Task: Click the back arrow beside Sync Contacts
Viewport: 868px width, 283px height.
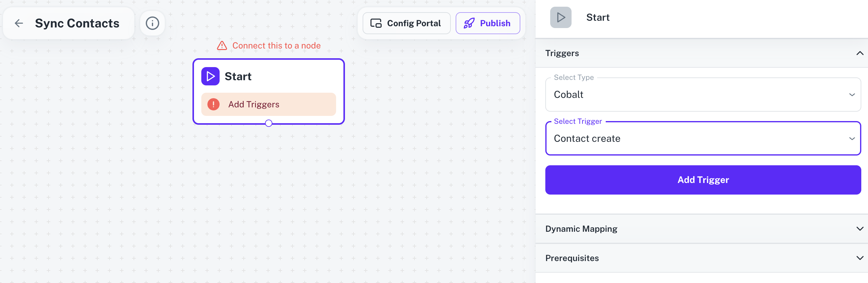Action: (x=19, y=23)
